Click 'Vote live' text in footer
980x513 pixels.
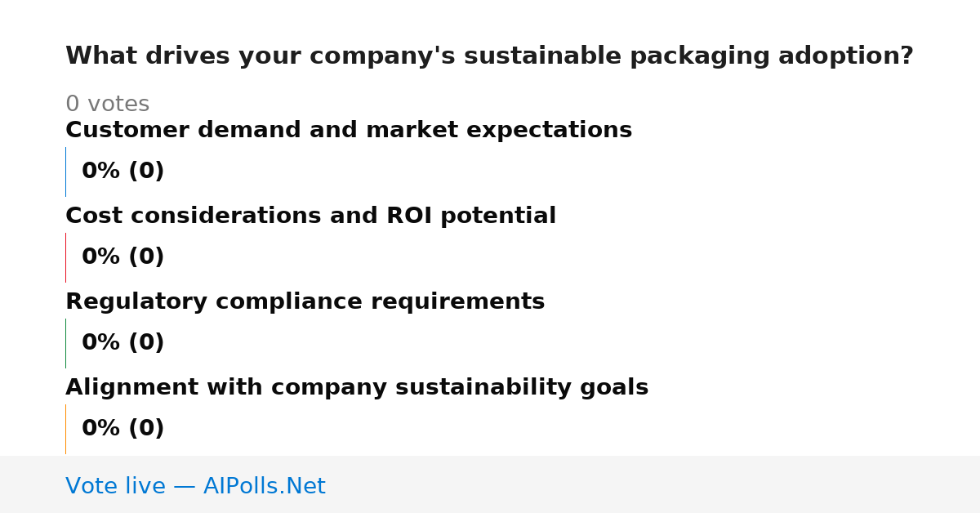115,487
